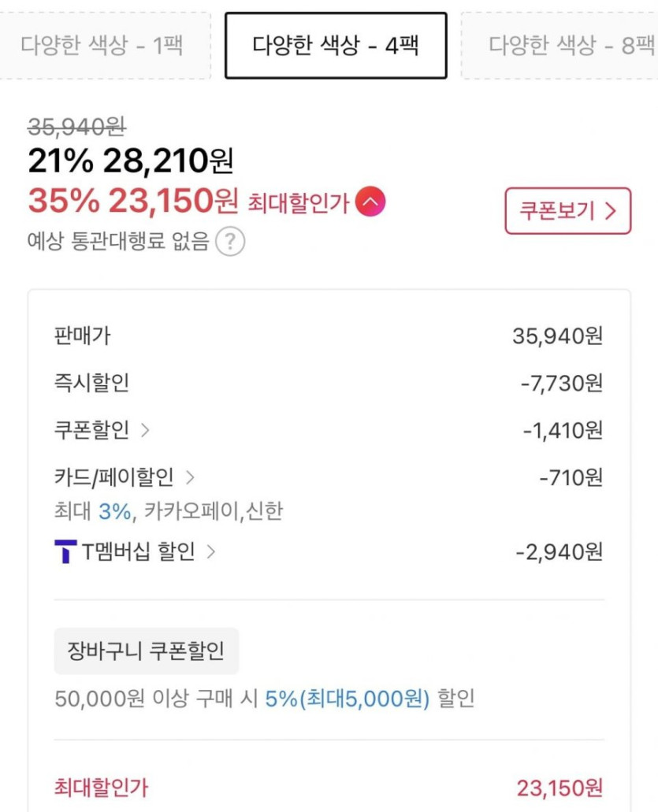Expand the 쿠폰할인 chevron arrow
658x812 pixels.
point(145,430)
